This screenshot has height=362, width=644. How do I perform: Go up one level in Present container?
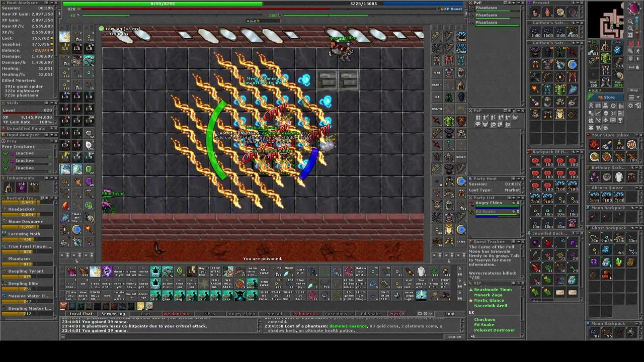[574, 3]
